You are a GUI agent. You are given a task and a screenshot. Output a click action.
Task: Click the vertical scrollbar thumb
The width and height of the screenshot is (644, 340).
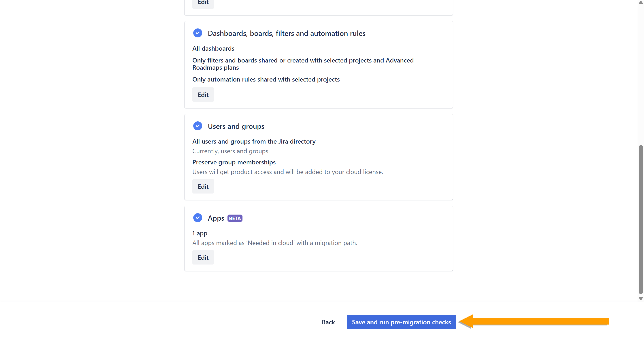(x=640, y=219)
